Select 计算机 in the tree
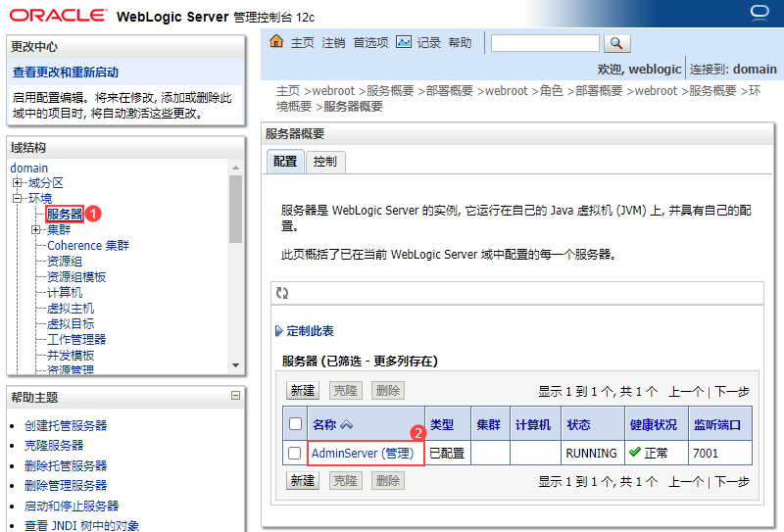Viewport: 784px width, 532px height. 65,293
